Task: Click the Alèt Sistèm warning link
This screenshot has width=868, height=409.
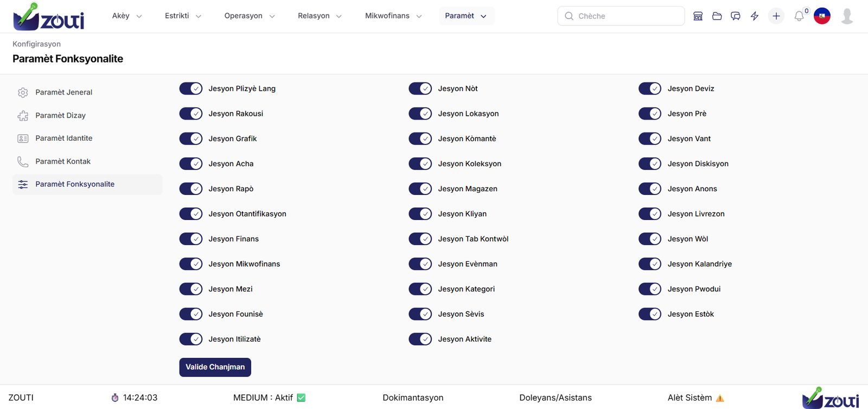Action: point(695,398)
